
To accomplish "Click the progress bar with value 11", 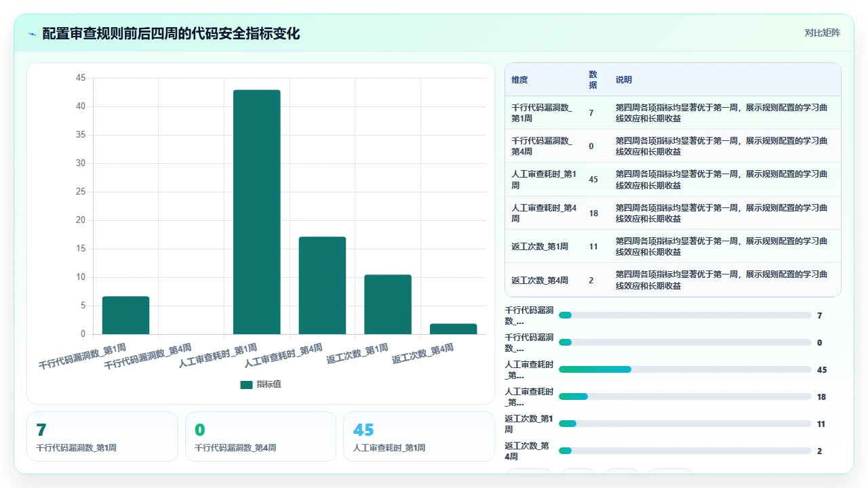I will tap(685, 424).
